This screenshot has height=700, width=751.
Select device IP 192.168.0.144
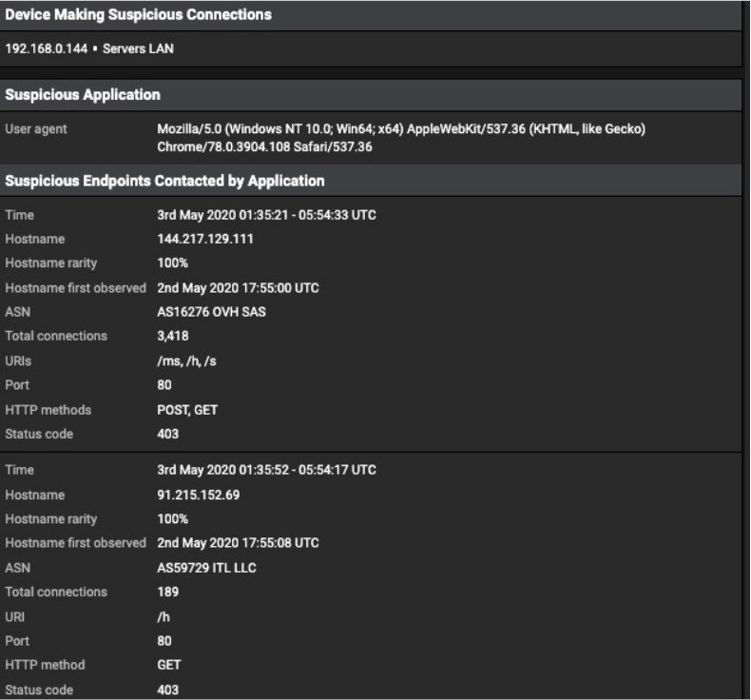46,49
